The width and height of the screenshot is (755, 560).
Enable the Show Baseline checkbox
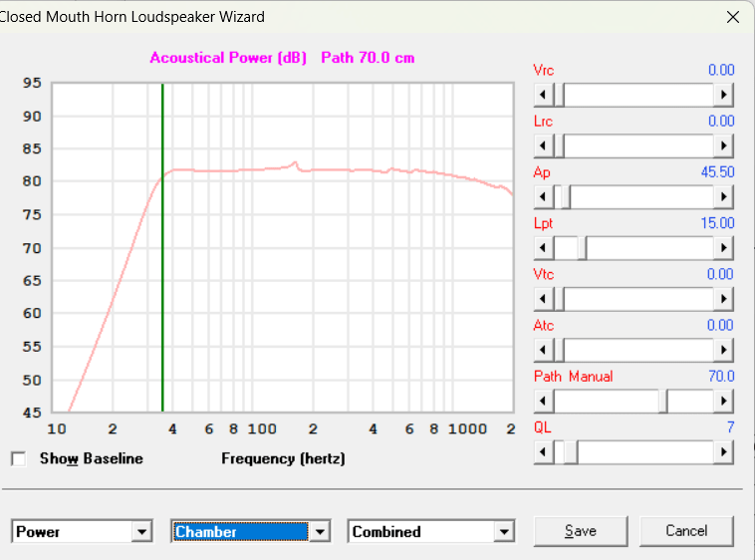(19, 459)
